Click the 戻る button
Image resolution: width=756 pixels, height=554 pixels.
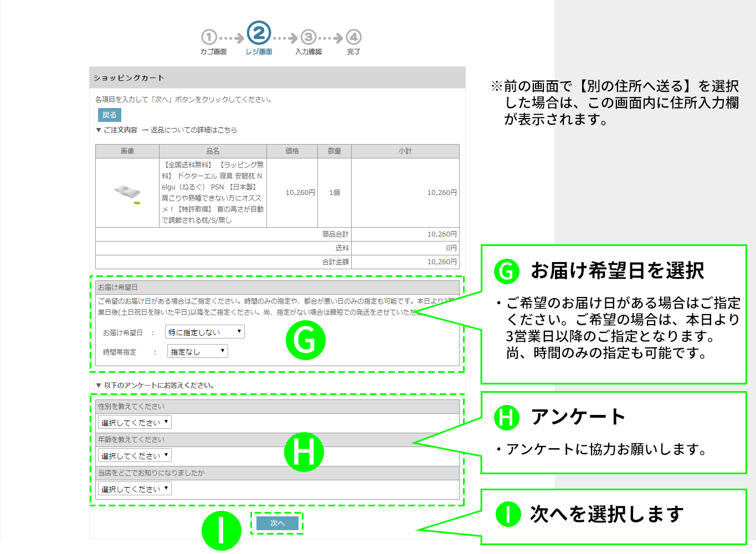click(109, 115)
